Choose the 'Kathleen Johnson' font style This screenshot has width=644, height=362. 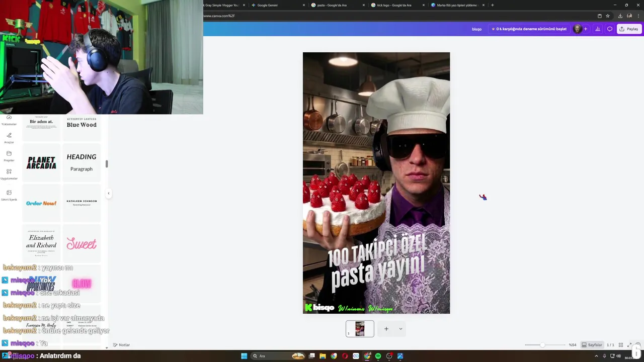[82, 203]
